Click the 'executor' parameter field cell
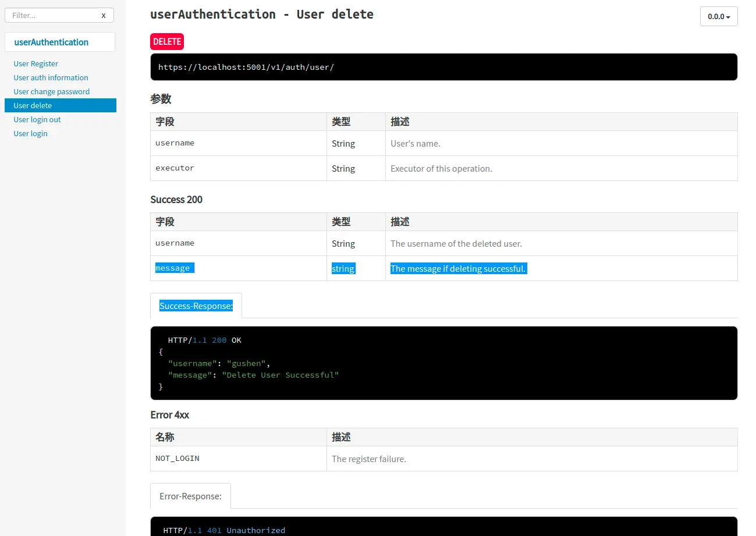The width and height of the screenshot is (756, 536). 239,168
